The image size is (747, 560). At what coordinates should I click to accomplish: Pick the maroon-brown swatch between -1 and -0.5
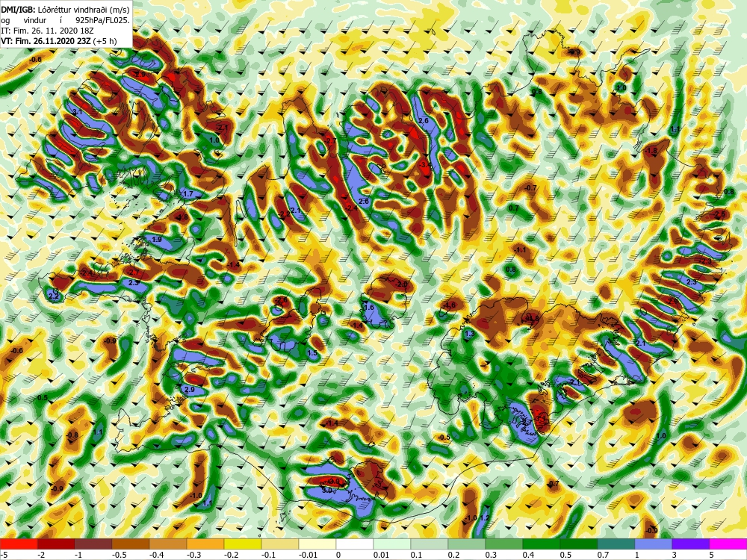tap(93, 544)
